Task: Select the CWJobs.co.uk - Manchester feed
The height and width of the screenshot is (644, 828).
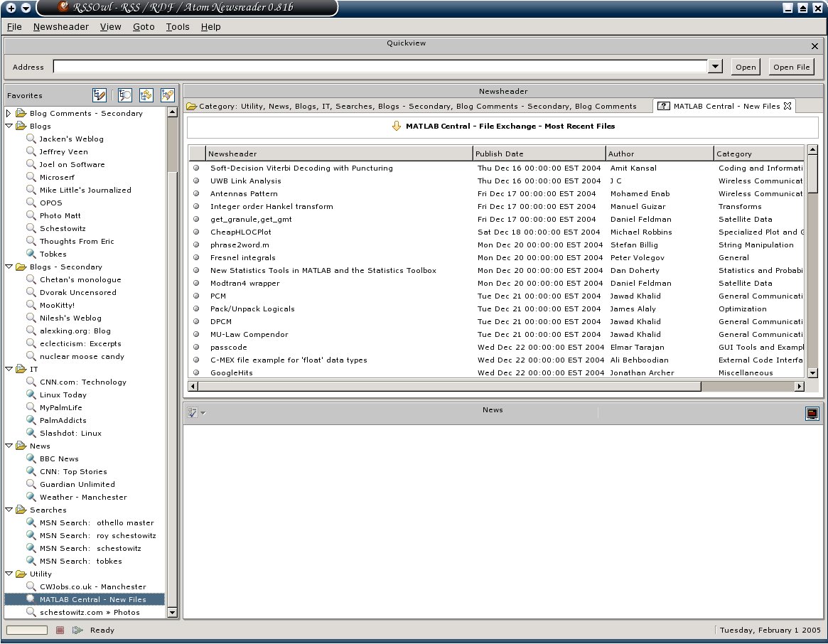Action: click(92, 587)
